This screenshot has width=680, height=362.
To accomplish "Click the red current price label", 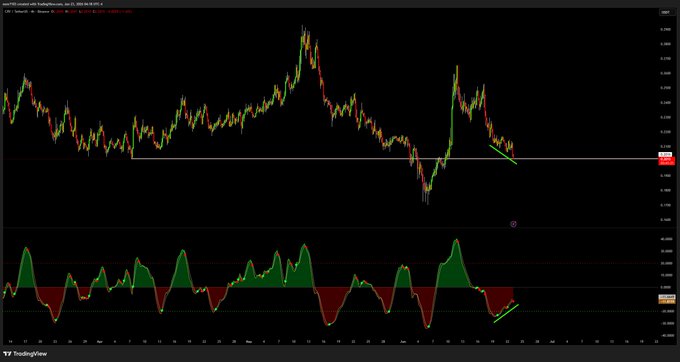I will tap(667, 161).
